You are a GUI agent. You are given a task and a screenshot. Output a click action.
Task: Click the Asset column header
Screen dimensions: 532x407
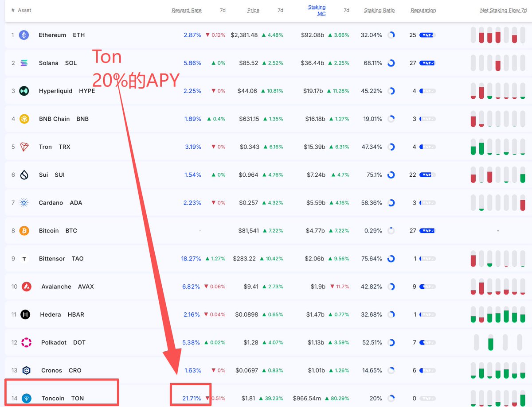[x=24, y=10]
